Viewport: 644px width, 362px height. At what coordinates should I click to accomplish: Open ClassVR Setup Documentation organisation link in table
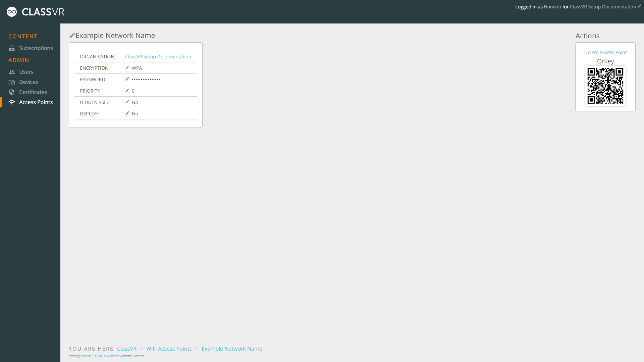[158, 57]
